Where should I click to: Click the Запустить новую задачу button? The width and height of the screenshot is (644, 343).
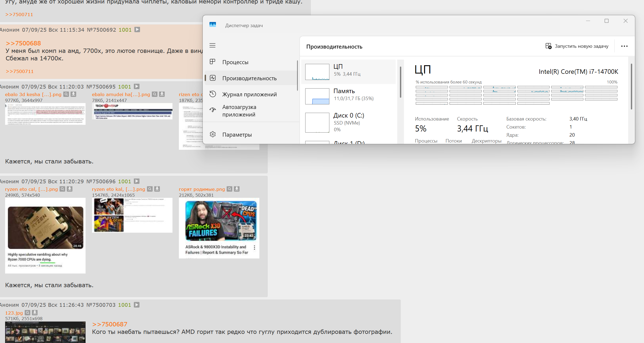point(577,46)
